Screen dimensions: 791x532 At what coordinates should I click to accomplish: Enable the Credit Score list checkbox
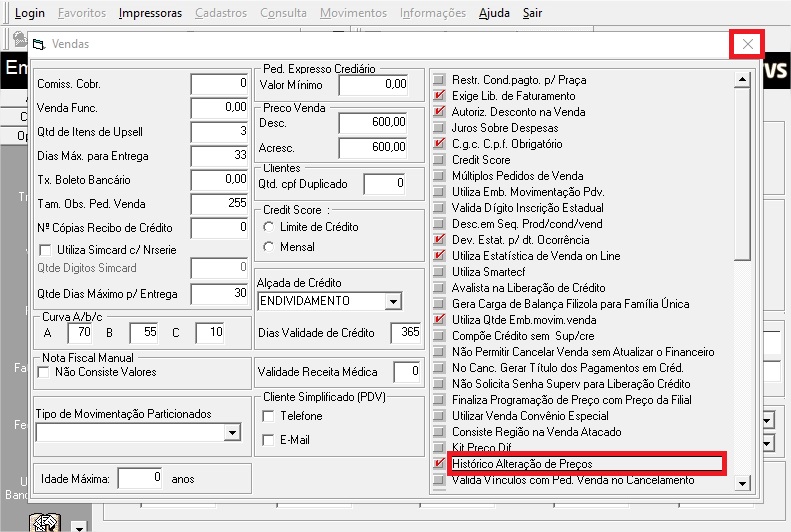click(x=439, y=160)
